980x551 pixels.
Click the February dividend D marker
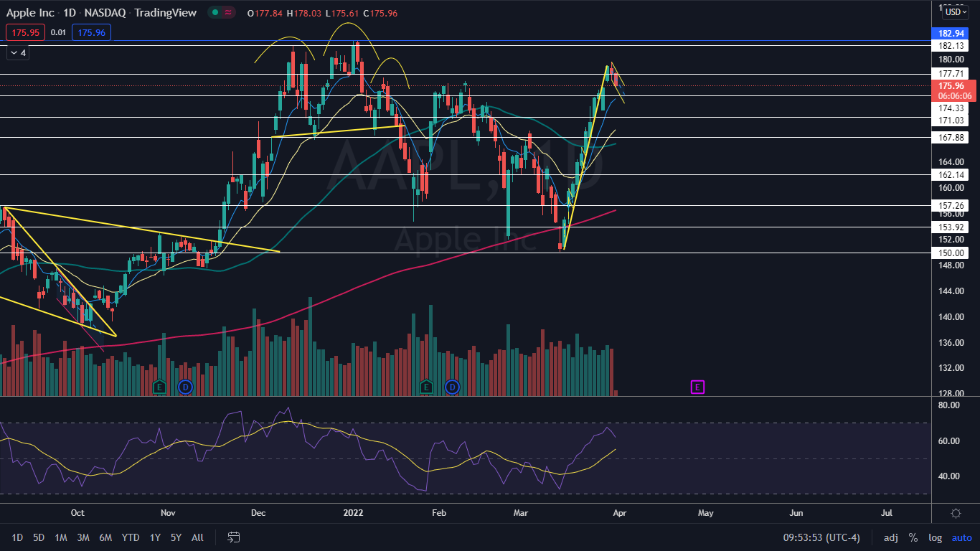[x=452, y=387]
